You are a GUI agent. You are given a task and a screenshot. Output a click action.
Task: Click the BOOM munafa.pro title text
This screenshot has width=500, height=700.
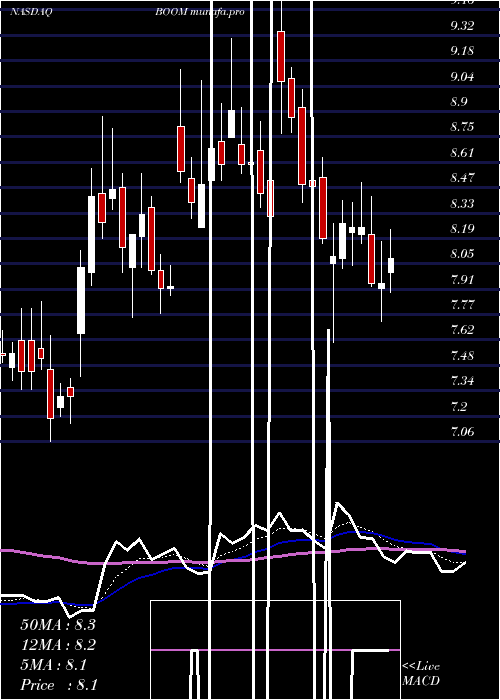(x=200, y=12)
